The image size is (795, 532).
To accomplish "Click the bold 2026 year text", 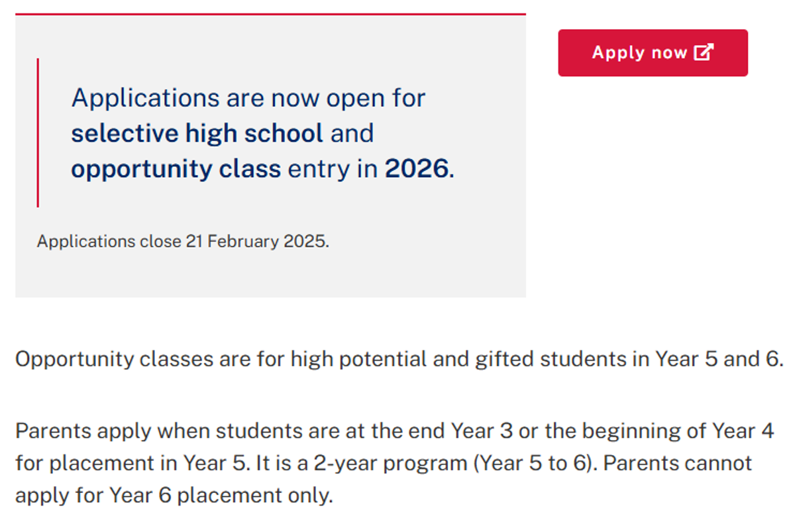I will (x=417, y=169).
